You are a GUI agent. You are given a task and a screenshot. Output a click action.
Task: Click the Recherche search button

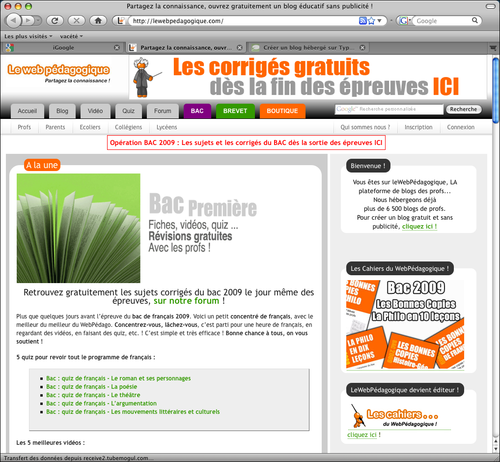(x=463, y=109)
